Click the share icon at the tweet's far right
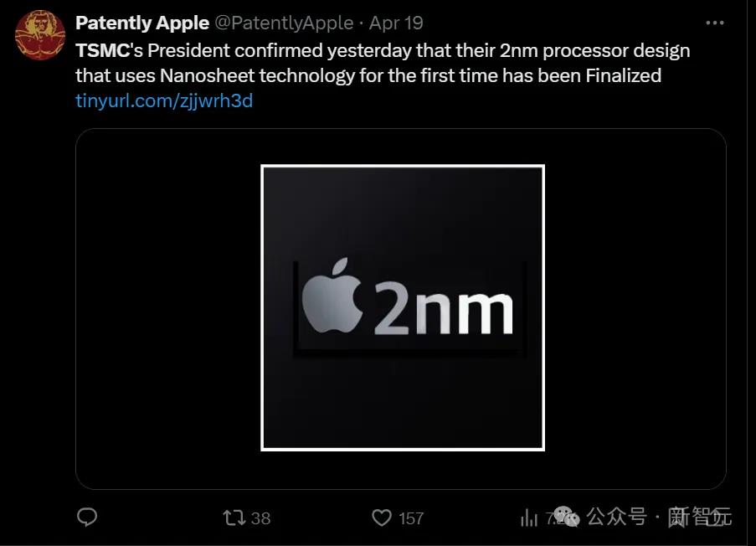This screenshot has height=546, width=756. click(x=714, y=518)
